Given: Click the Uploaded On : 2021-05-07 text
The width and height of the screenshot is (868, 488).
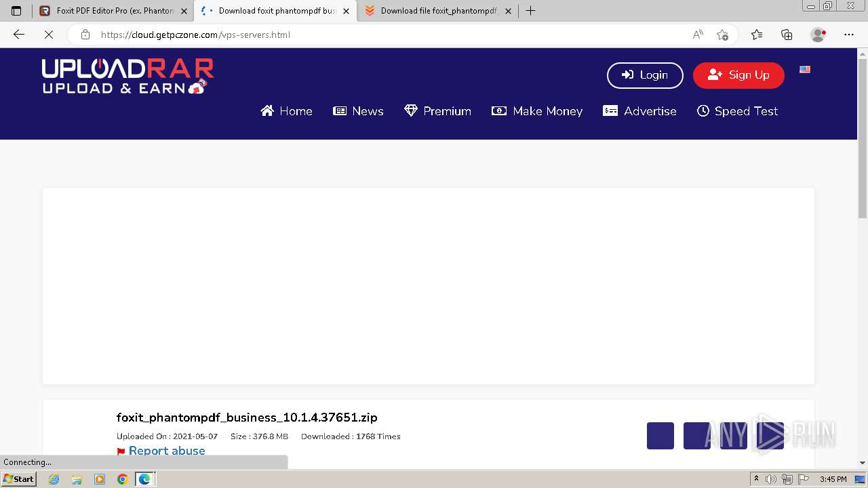Looking at the screenshot, I should [x=167, y=436].
